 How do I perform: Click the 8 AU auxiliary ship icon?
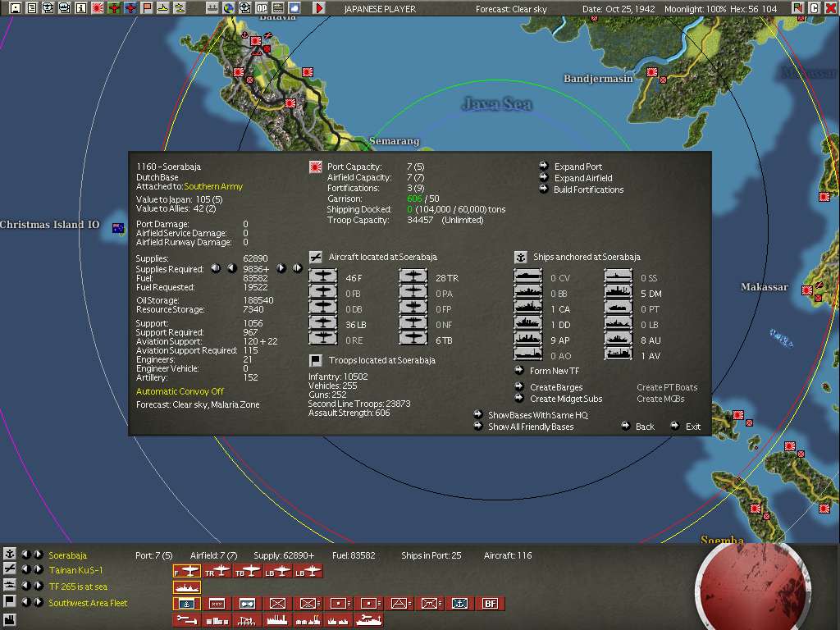(619, 339)
